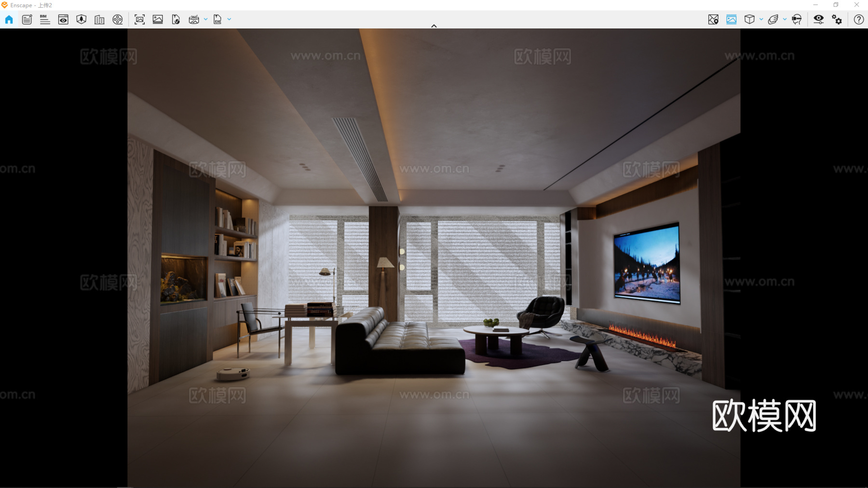868x488 pixels.
Task: Open Visual Settings eye icon
Action: (819, 19)
